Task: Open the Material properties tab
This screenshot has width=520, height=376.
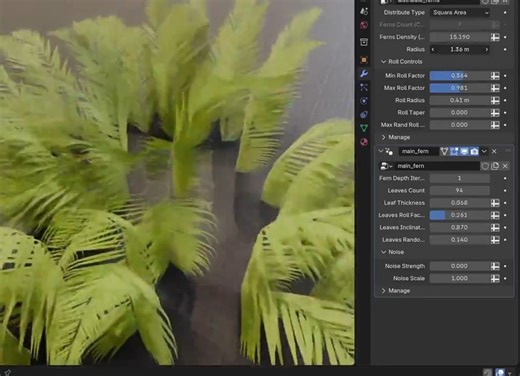Action: [x=364, y=142]
